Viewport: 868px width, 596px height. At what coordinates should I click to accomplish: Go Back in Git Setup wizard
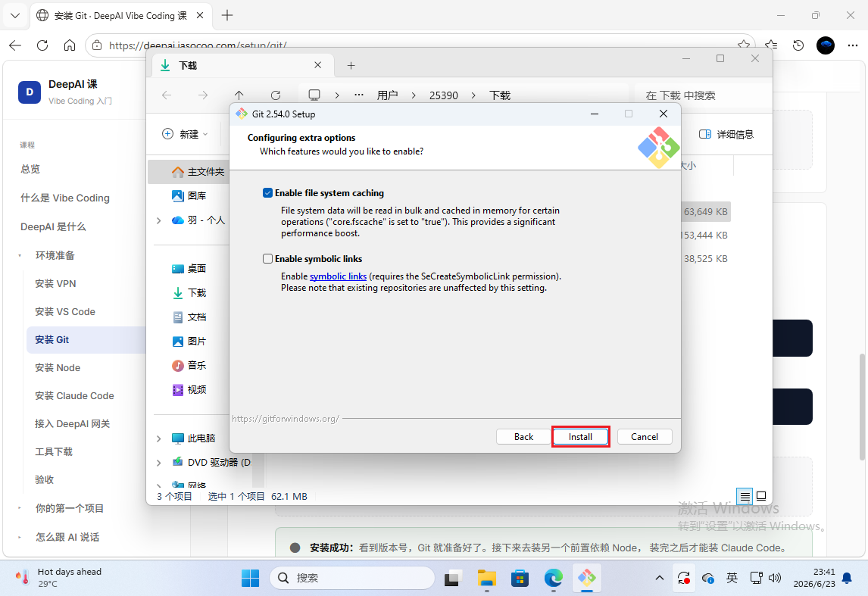pos(523,437)
